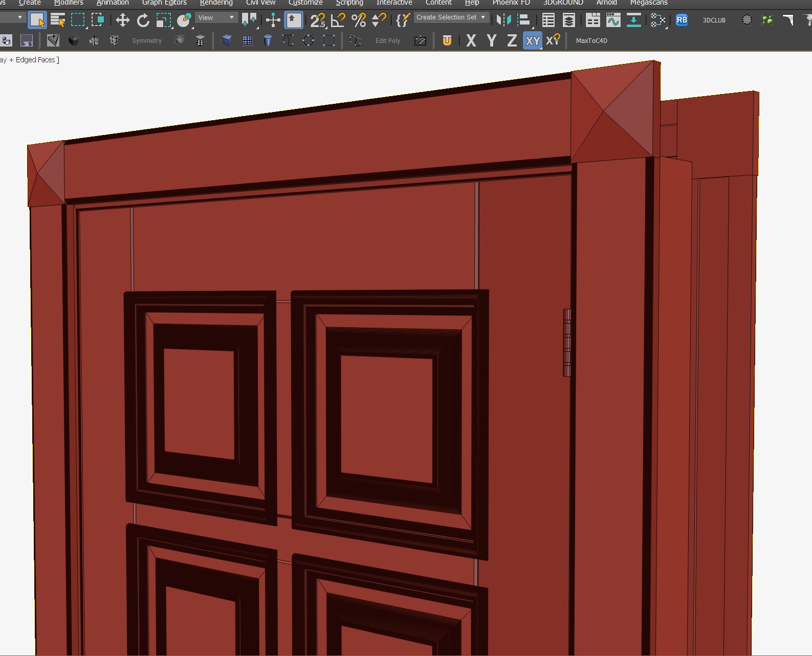Open the Animation menu

(113, 3)
